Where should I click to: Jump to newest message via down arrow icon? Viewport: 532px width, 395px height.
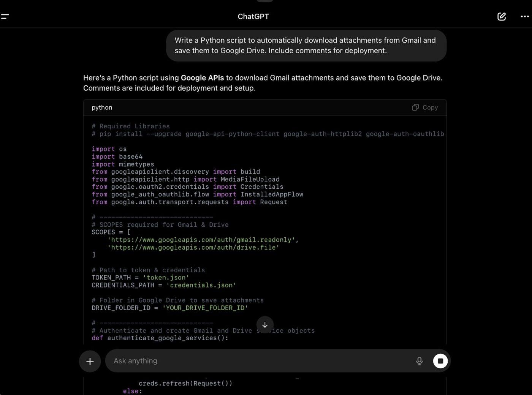pos(265,325)
